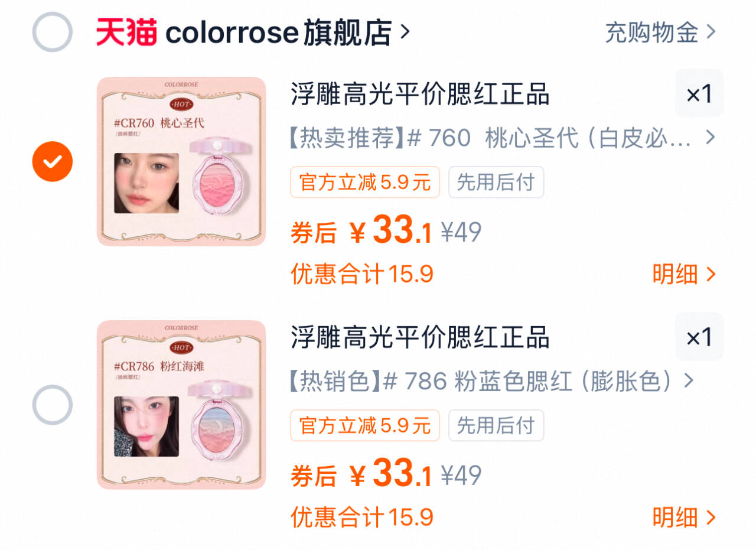
Task: Tap the Tmall logo icon
Action: [x=127, y=32]
